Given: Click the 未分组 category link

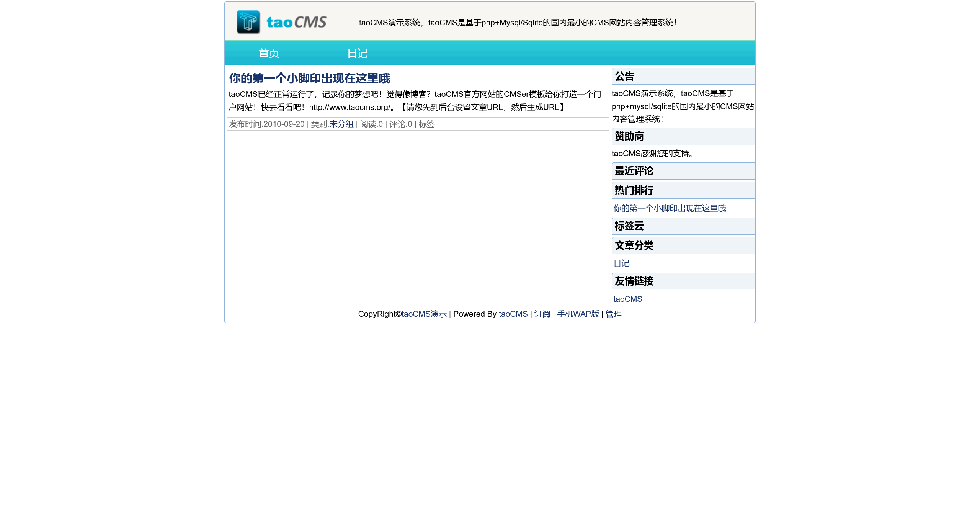Looking at the screenshot, I should (x=341, y=124).
